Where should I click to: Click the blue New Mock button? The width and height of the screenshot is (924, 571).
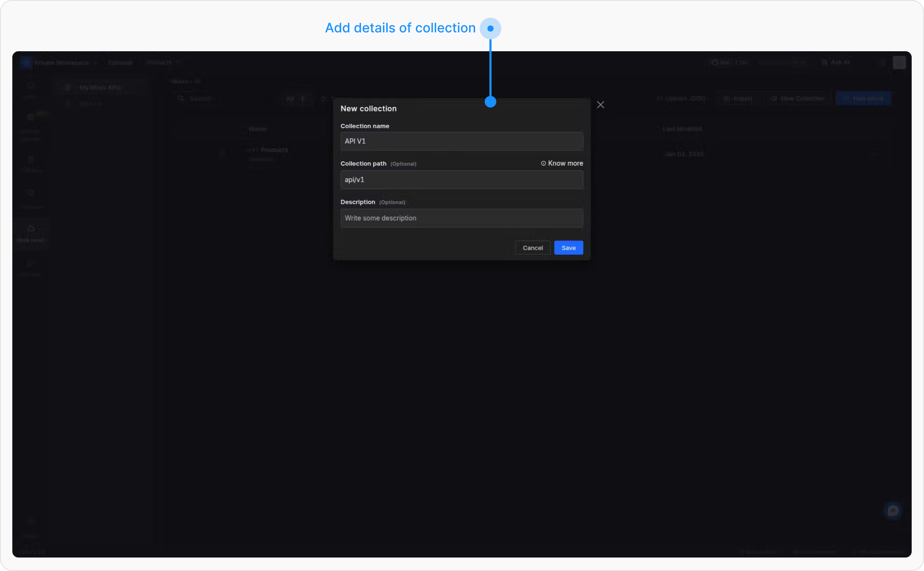[x=864, y=99]
